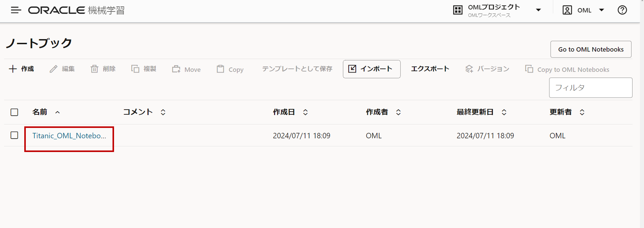This screenshot has height=228, width=644.
Task: Open the OMLプロジェクト dropdown
Action: point(538,9)
